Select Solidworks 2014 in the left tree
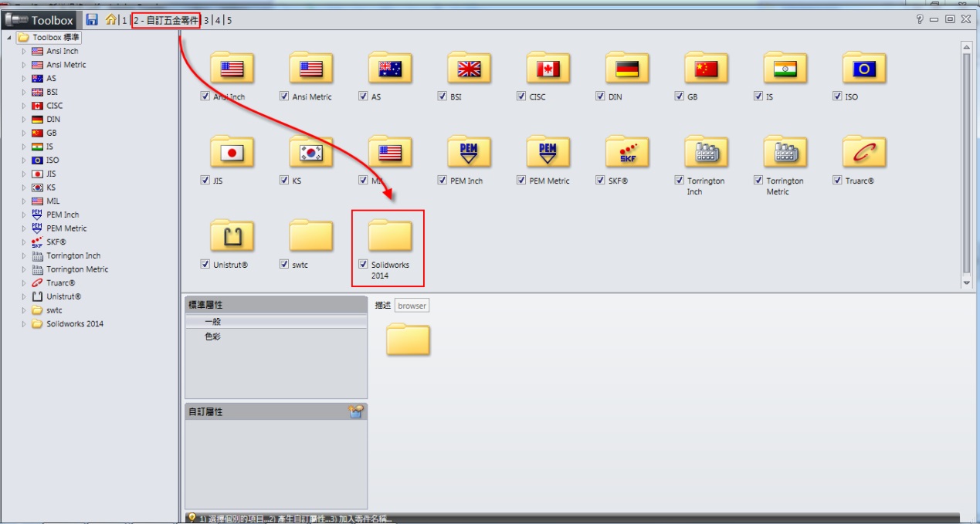Image resolution: width=980 pixels, height=524 pixels. click(74, 324)
